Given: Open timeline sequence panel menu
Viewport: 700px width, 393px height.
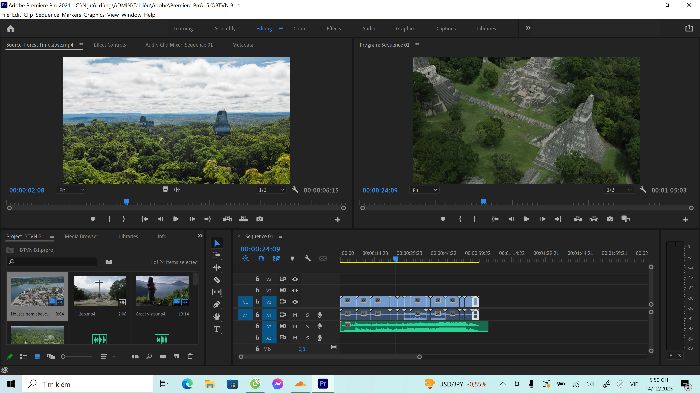Looking at the screenshot, I should coord(280,236).
